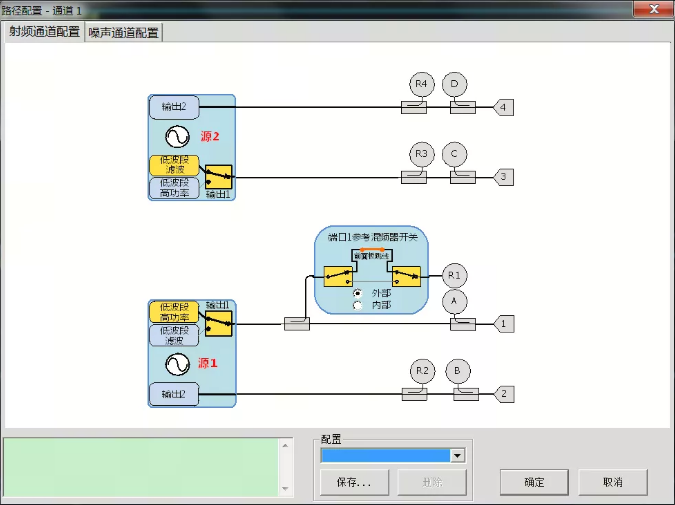Click the R4 receiver circle
Screen dimensions: 675x505
click(x=422, y=84)
